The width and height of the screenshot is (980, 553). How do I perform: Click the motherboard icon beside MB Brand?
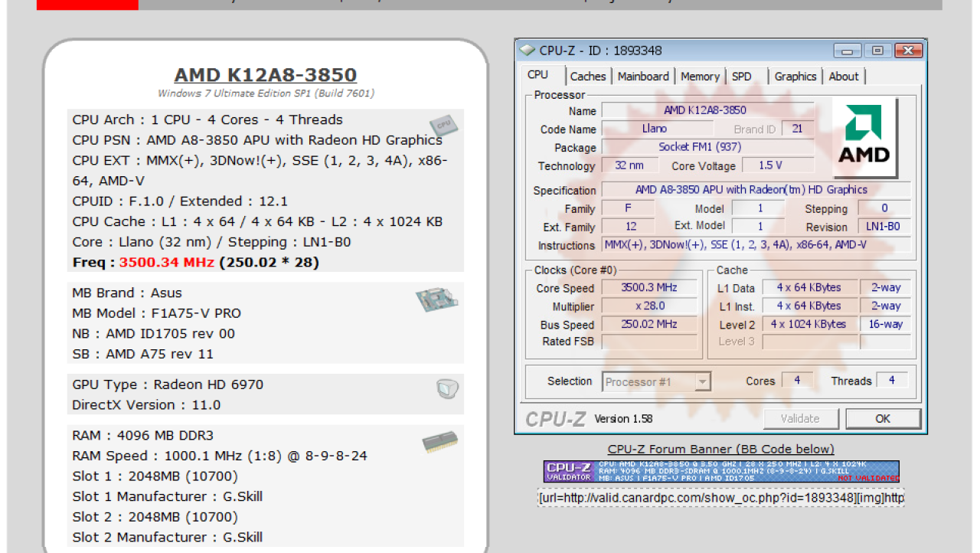439,299
